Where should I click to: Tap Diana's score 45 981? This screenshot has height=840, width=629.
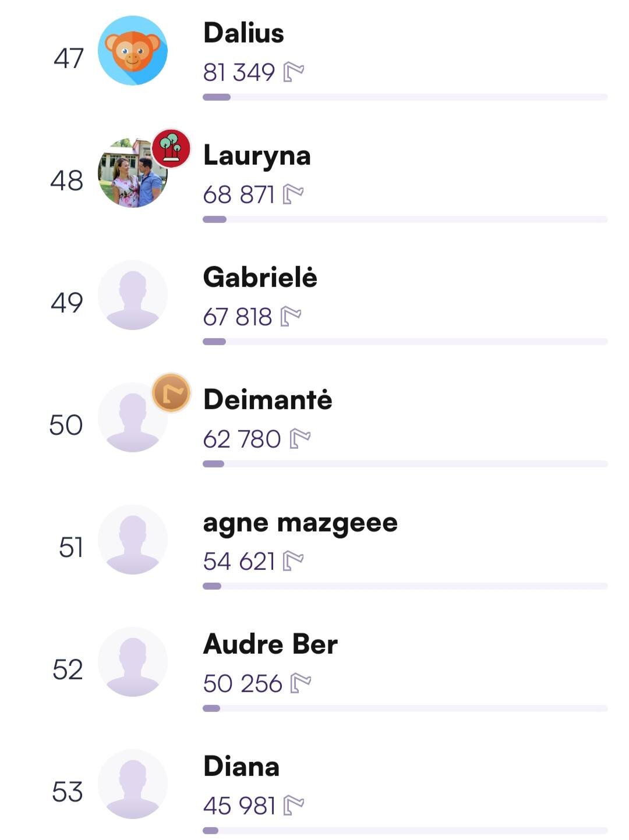point(239,806)
